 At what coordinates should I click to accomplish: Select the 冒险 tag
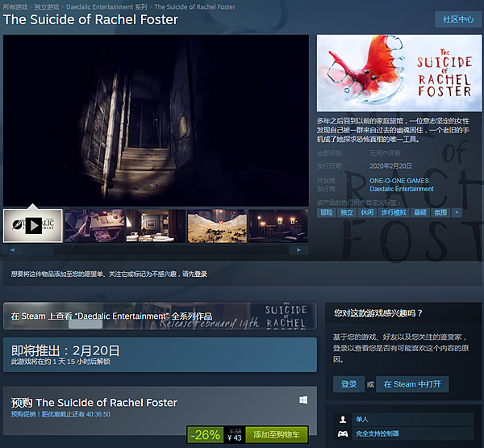(326, 212)
